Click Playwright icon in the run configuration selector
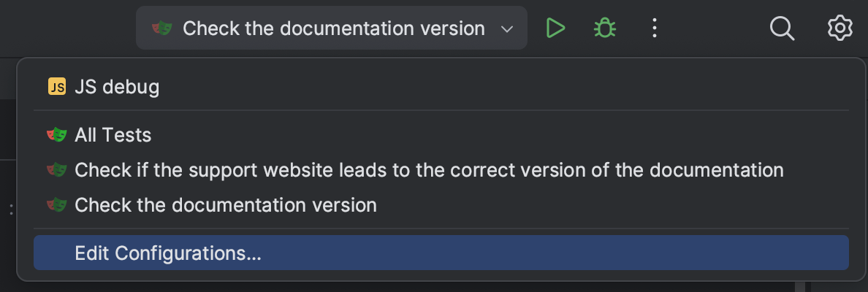This screenshot has width=868, height=292. tap(162, 28)
